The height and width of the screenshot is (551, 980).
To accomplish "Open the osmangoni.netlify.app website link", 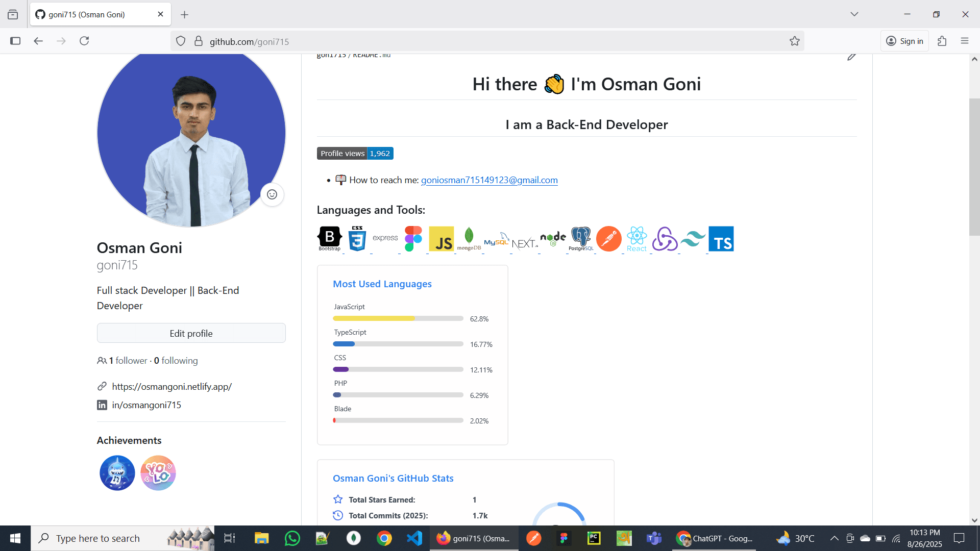I will tap(172, 387).
